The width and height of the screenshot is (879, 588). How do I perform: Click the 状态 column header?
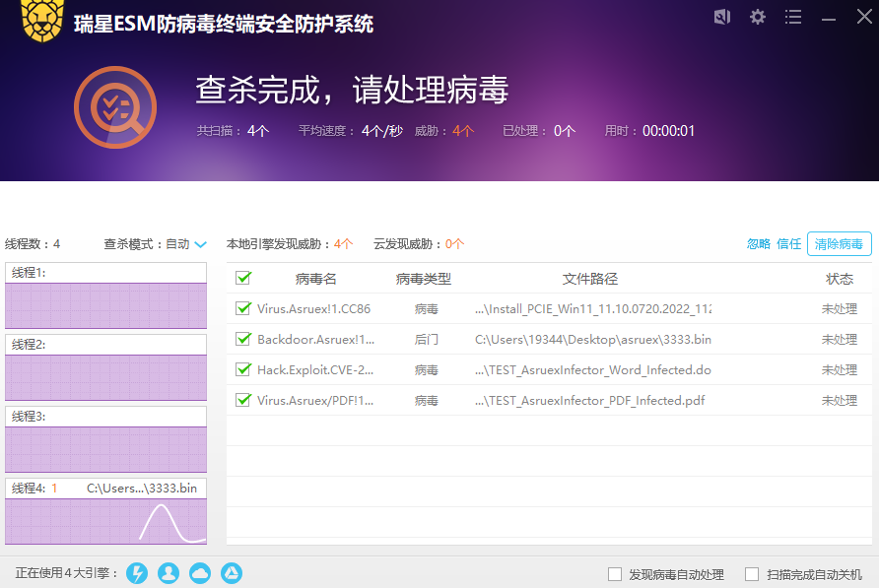click(840, 279)
